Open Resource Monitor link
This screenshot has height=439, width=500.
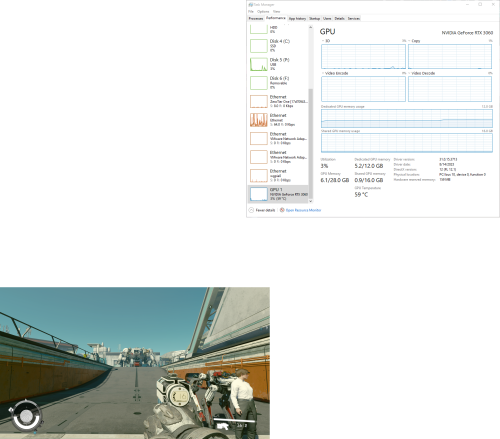[x=303, y=210]
